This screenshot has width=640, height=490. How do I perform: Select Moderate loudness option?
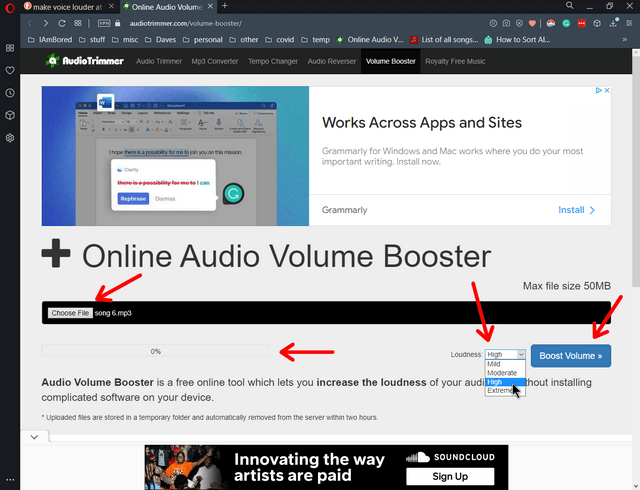point(505,373)
